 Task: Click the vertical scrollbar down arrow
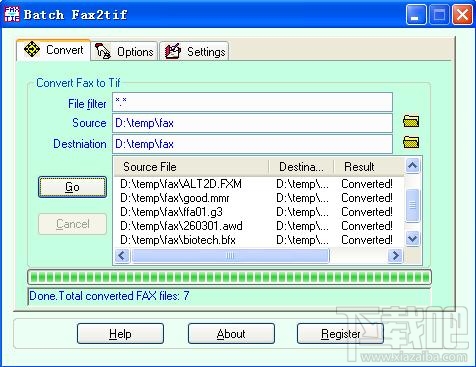[x=413, y=238]
